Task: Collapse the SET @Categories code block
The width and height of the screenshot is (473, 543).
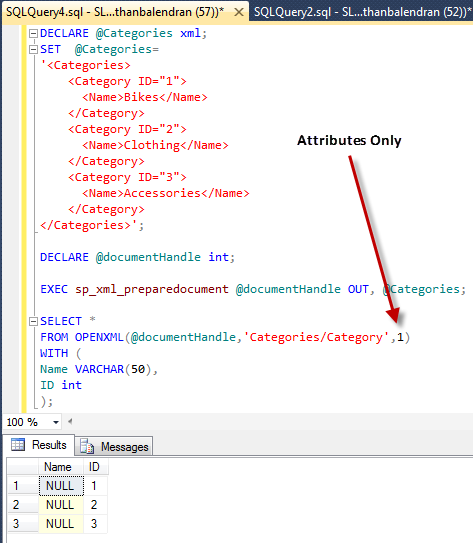Action: 33,50
